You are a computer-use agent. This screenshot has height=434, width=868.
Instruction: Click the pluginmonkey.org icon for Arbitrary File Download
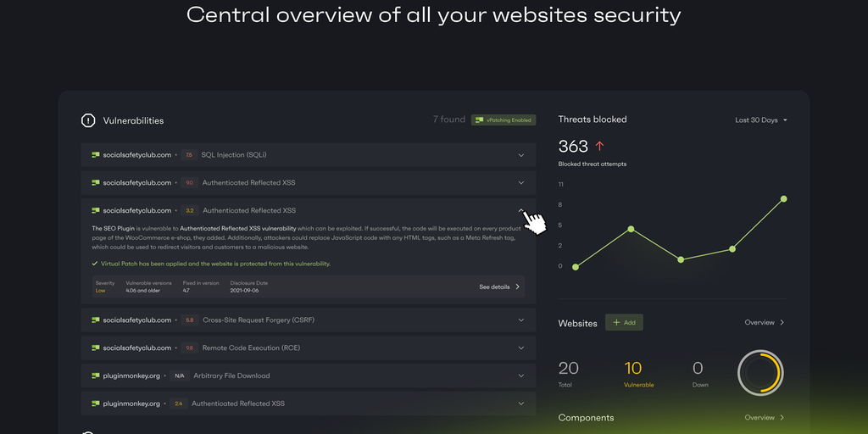tap(96, 376)
